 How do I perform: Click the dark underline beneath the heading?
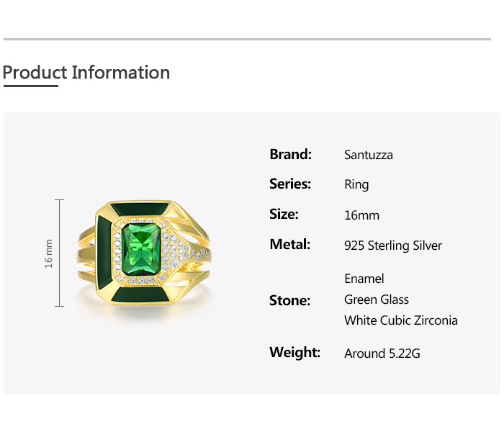pos(30,86)
